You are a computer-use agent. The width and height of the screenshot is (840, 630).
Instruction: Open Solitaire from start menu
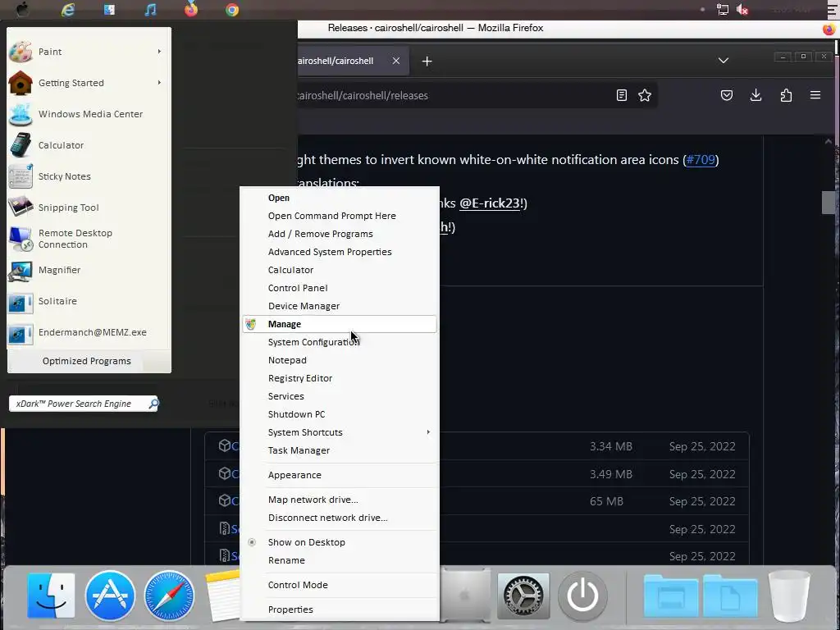89,301
